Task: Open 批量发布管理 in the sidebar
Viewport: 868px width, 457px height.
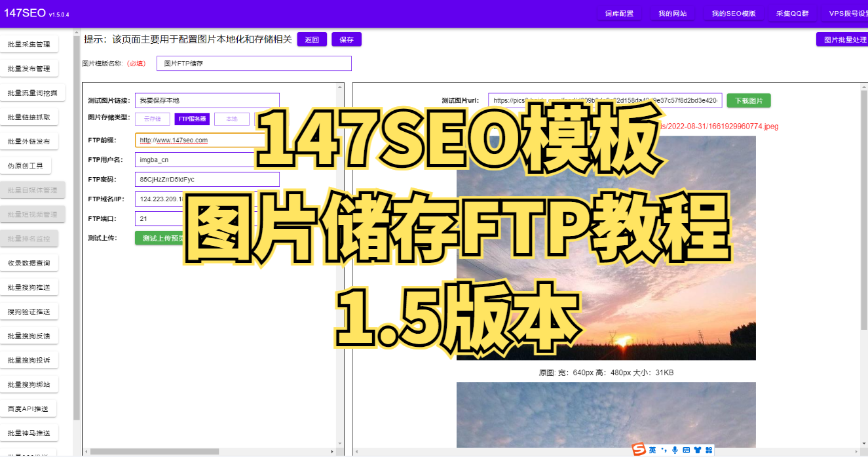Action: click(x=29, y=69)
